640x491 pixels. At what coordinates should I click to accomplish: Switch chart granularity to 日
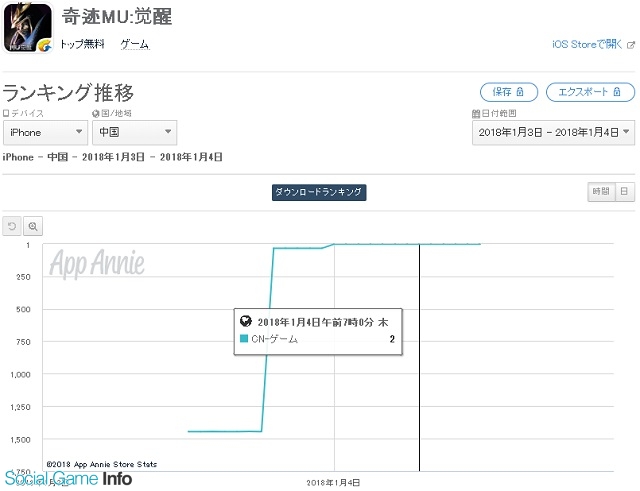click(624, 191)
